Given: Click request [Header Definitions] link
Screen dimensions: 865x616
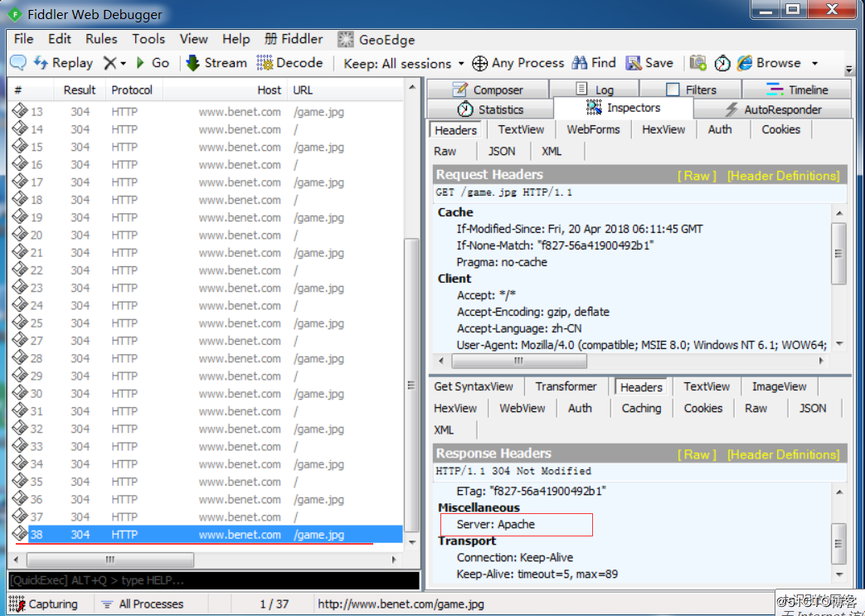Looking at the screenshot, I should tap(784, 176).
